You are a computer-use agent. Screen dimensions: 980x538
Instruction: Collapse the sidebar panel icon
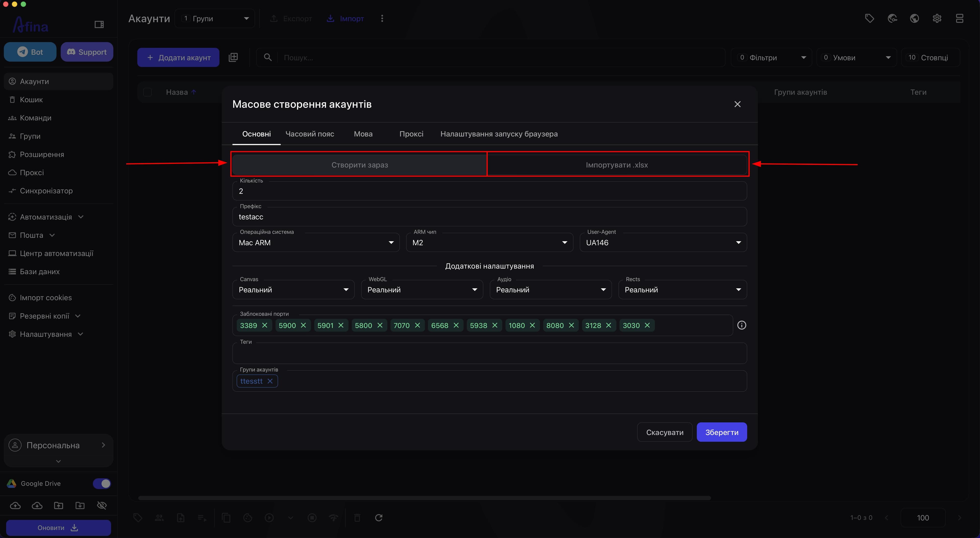point(99,25)
